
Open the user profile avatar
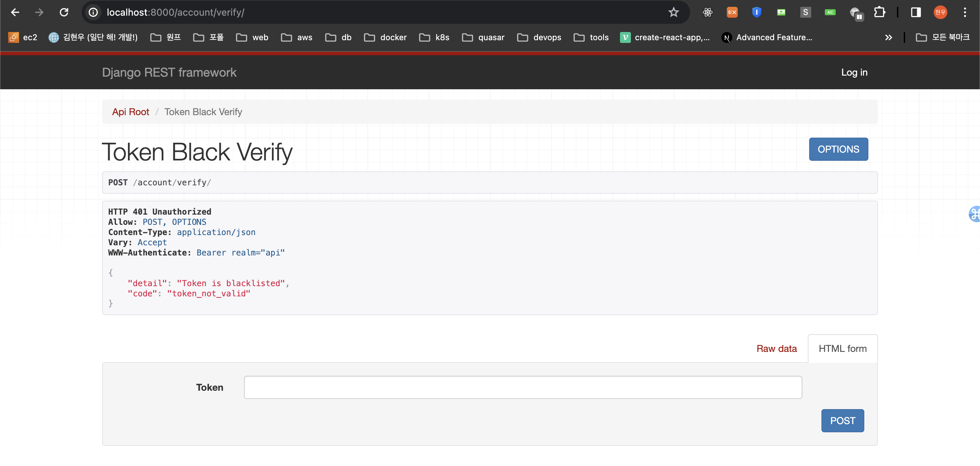pyautogui.click(x=941, y=12)
